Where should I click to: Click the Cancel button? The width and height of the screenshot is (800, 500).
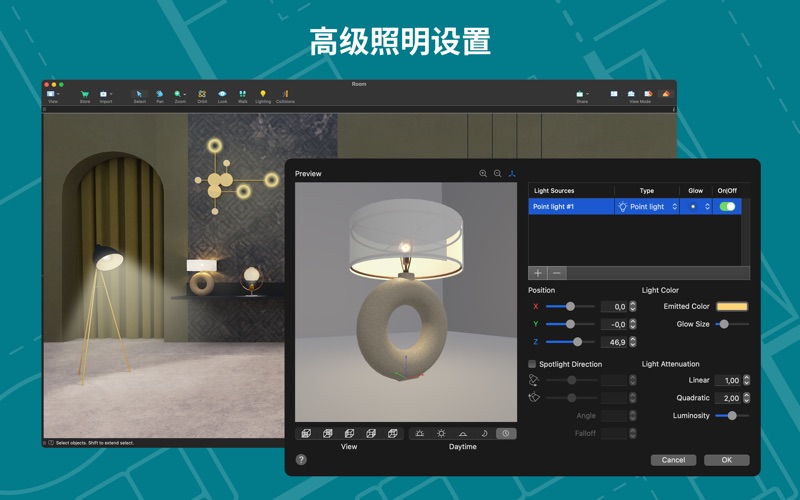click(x=673, y=460)
